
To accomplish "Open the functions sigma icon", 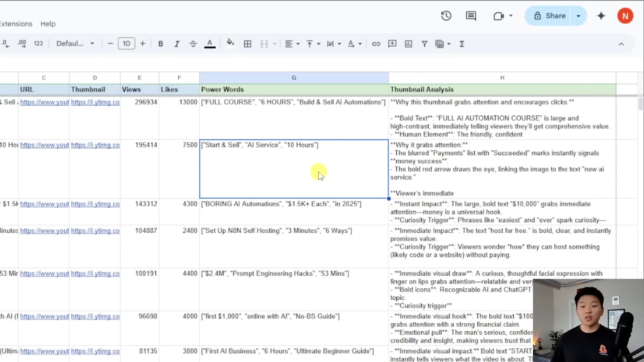I will [462, 44].
